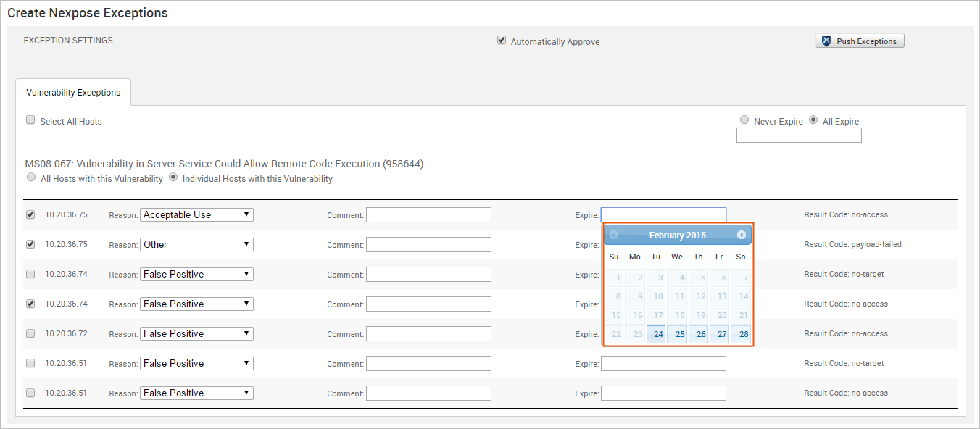Screen dimensions: 980x429
Task: Go to next month in calendar
Action: [x=741, y=235]
